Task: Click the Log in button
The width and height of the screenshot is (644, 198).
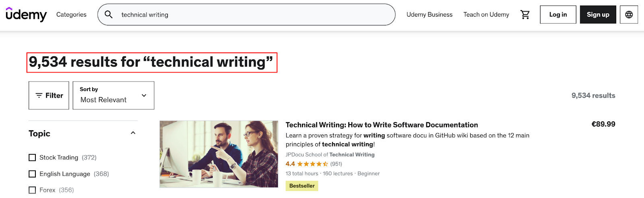Action: (x=558, y=15)
